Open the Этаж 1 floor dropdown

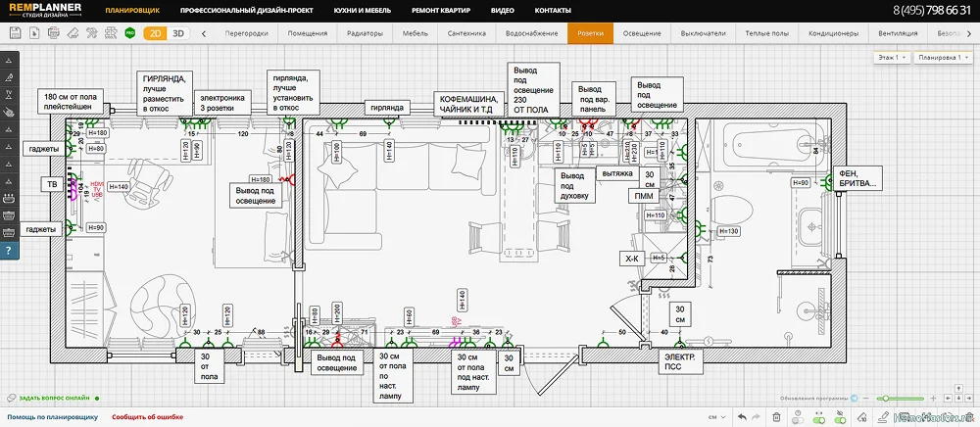pyautogui.click(x=892, y=58)
